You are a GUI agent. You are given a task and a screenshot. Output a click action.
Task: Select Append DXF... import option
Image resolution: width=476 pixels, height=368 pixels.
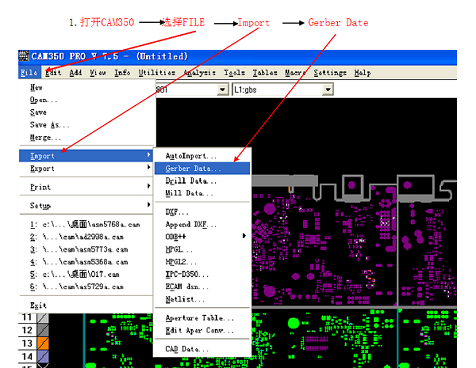202,224
